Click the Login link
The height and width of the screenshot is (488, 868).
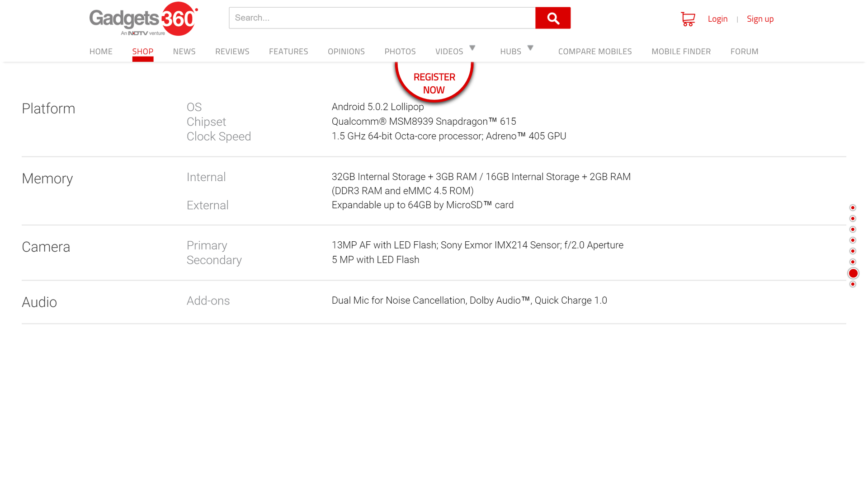click(717, 19)
